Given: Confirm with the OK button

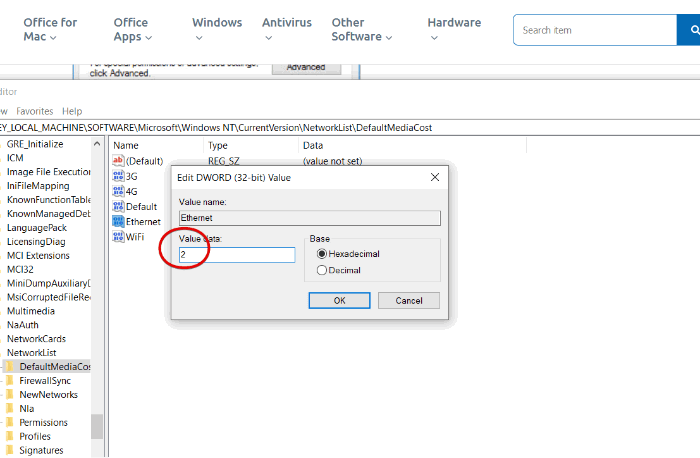Looking at the screenshot, I should [339, 300].
